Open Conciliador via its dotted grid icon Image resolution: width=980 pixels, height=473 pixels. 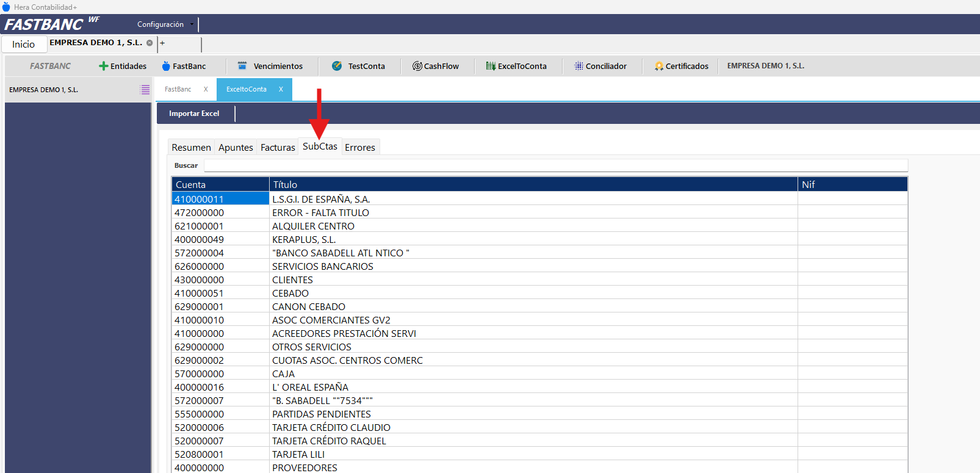579,66
